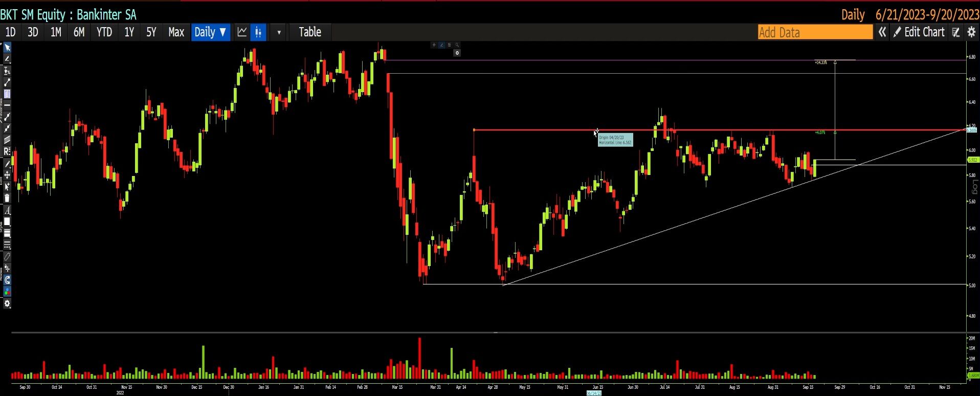The height and width of the screenshot is (396, 980).
Task: Click the Daily label beside the date range
Action: (853, 15)
